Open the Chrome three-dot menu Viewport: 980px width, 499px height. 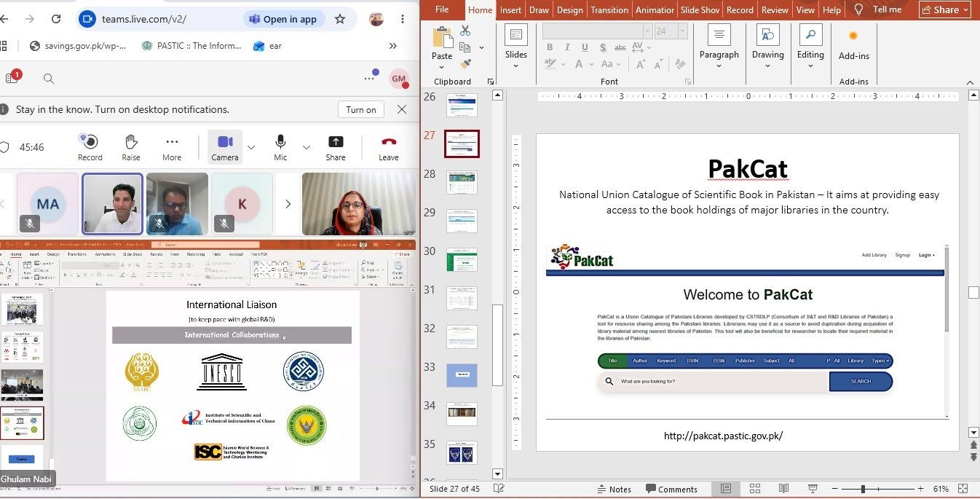click(403, 20)
